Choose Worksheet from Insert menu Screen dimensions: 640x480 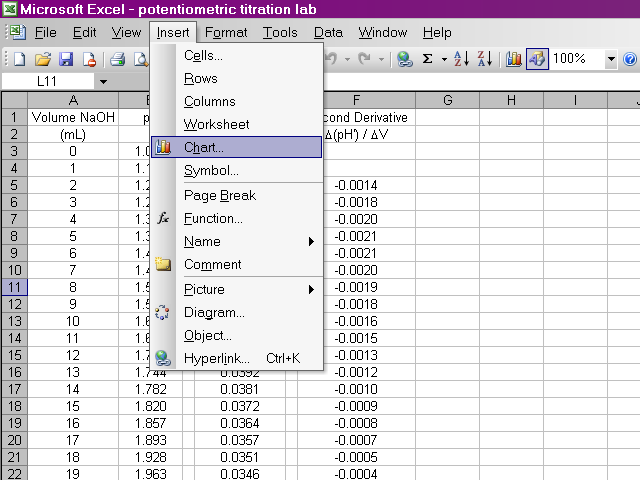coord(236,124)
